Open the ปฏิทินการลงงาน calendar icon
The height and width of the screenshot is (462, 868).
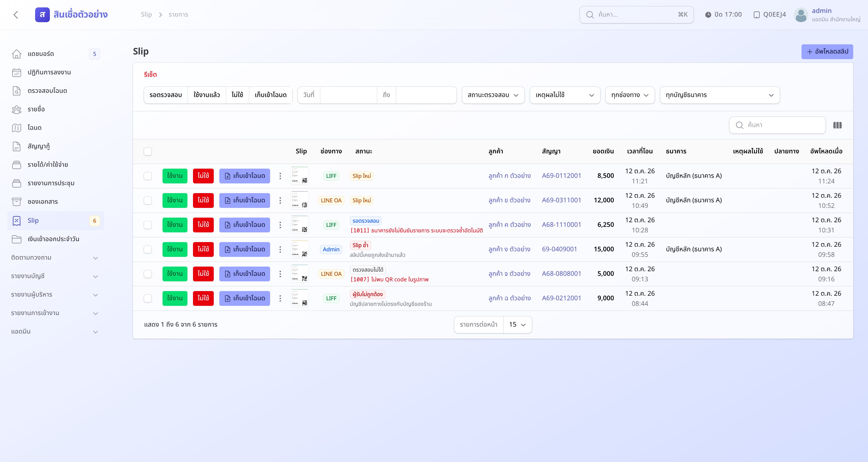coord(17,72)
